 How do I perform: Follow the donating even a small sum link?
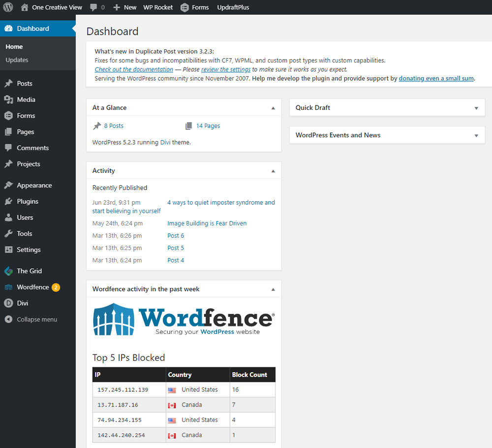[x=436, y=78]
